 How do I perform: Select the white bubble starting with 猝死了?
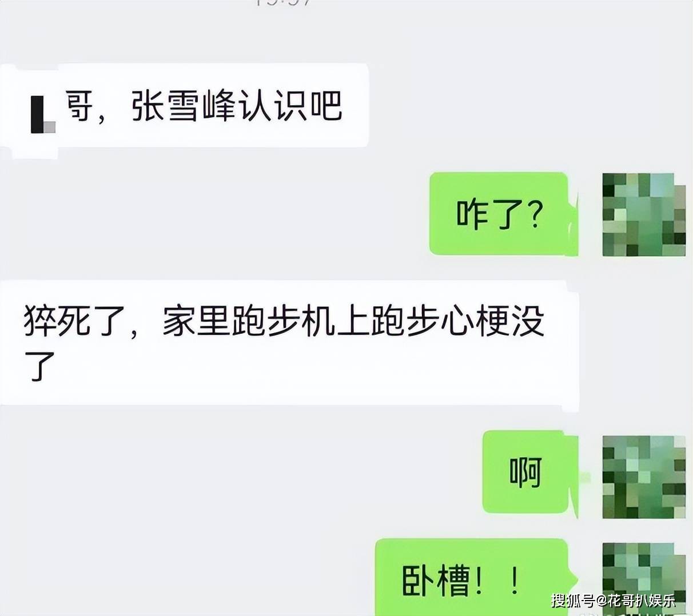[x=289, y=343]
